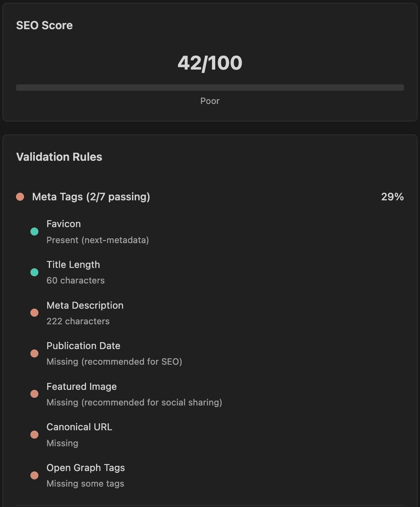Toggle the Favicon validation check
This screenshot has width=420, height=507.
point(64,224)
